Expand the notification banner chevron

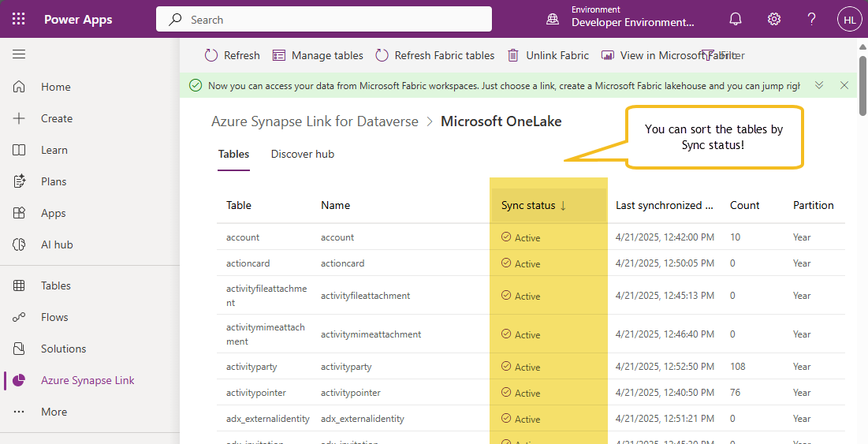click(819, 85)
